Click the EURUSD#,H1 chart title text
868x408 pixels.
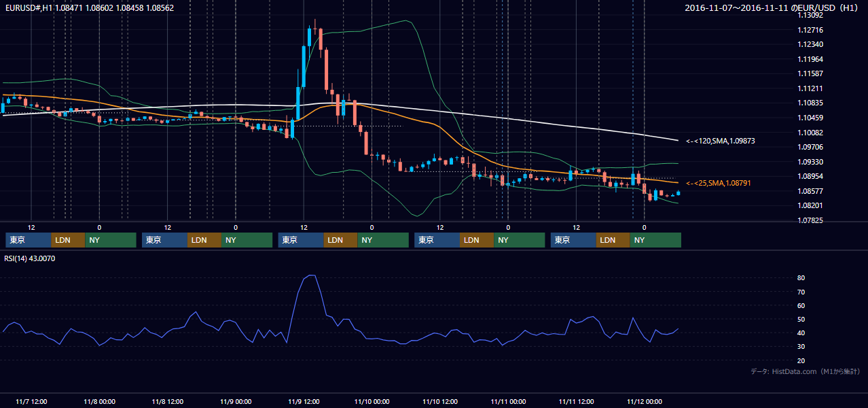[90, 8]
